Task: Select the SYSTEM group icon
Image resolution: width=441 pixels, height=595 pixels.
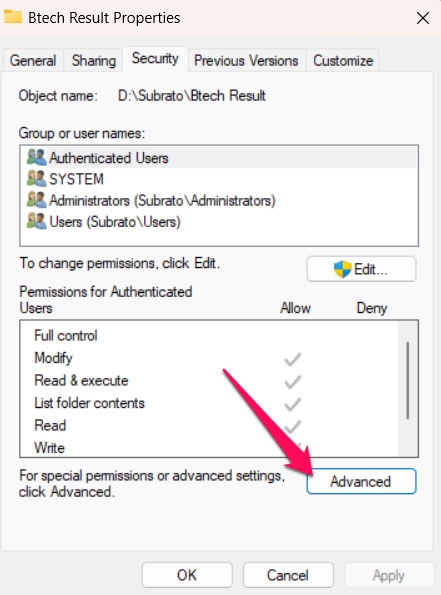Action: tap(36, 178)
